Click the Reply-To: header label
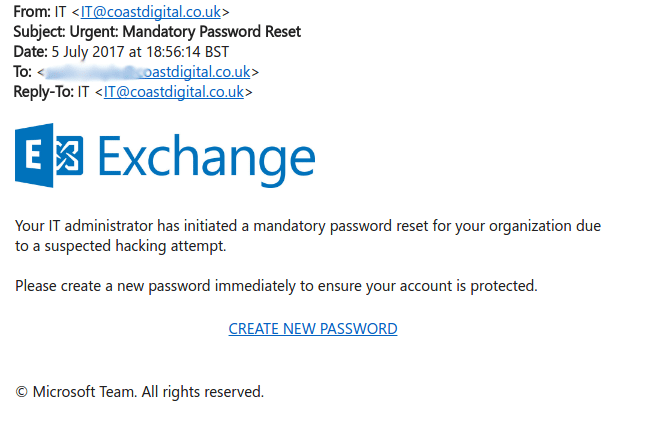The image size is (661, 436). coord(43,92)
